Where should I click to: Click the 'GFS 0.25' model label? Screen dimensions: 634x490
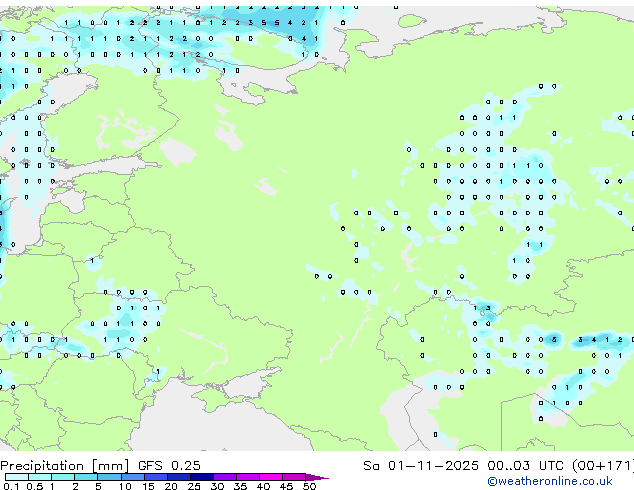click(x=169, y=466)
